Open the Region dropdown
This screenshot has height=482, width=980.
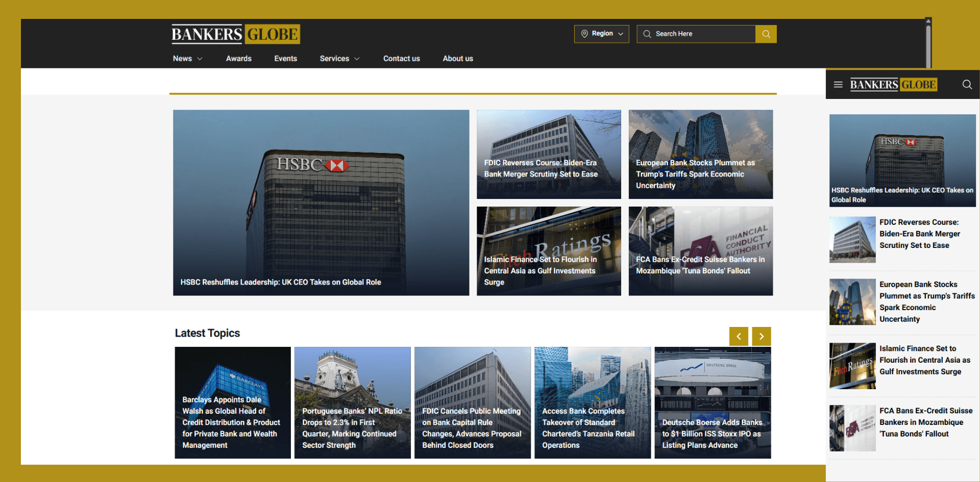602,34
